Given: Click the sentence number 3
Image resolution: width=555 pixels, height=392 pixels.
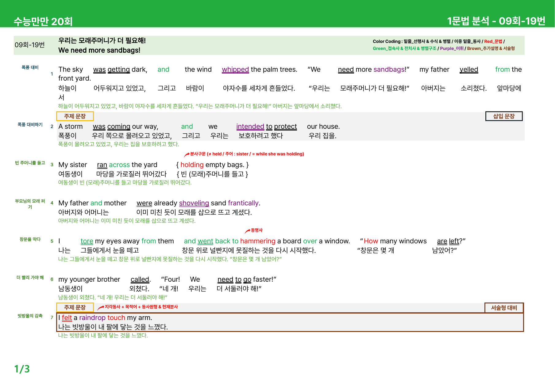Looking at the screenshot, I should tap(52, 165).
